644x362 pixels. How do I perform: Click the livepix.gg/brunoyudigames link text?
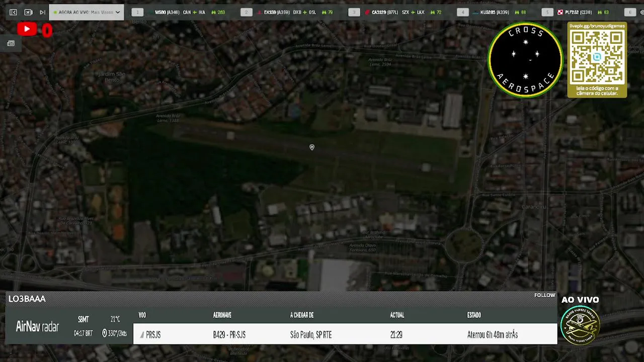597,26
